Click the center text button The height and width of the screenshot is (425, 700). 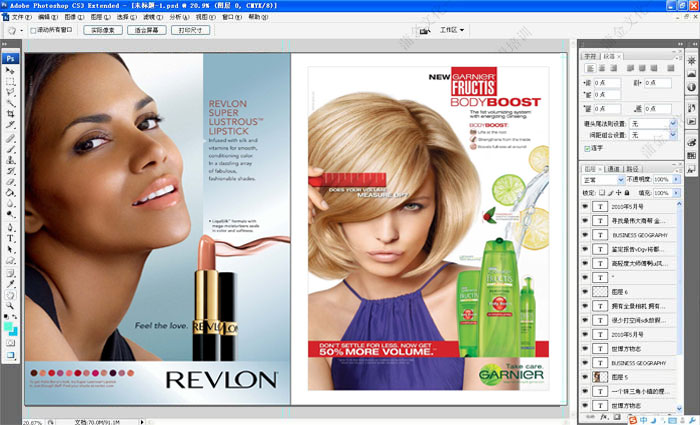602,68
